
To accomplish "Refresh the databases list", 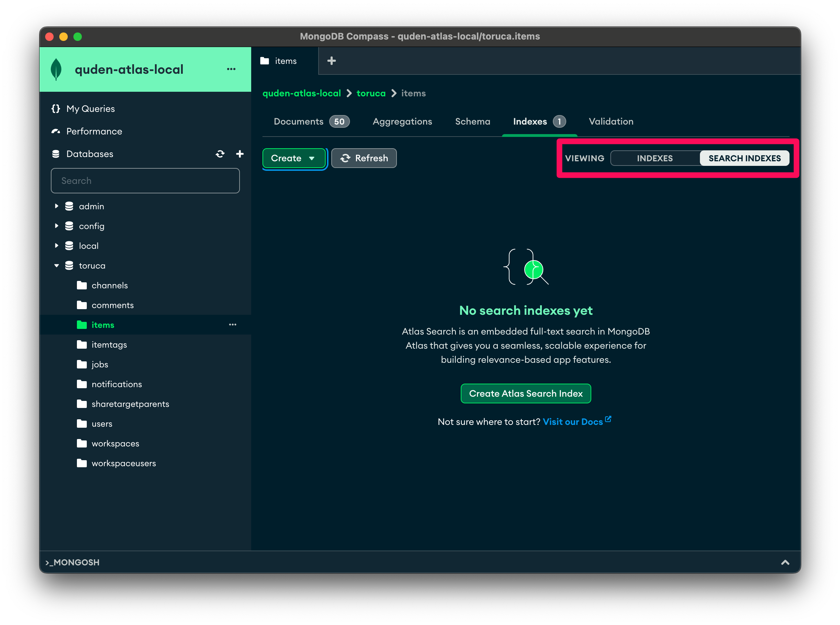I will 220,154.
